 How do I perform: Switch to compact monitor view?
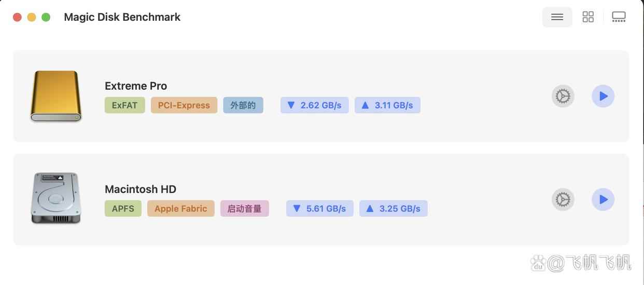(x=619, y=17)
